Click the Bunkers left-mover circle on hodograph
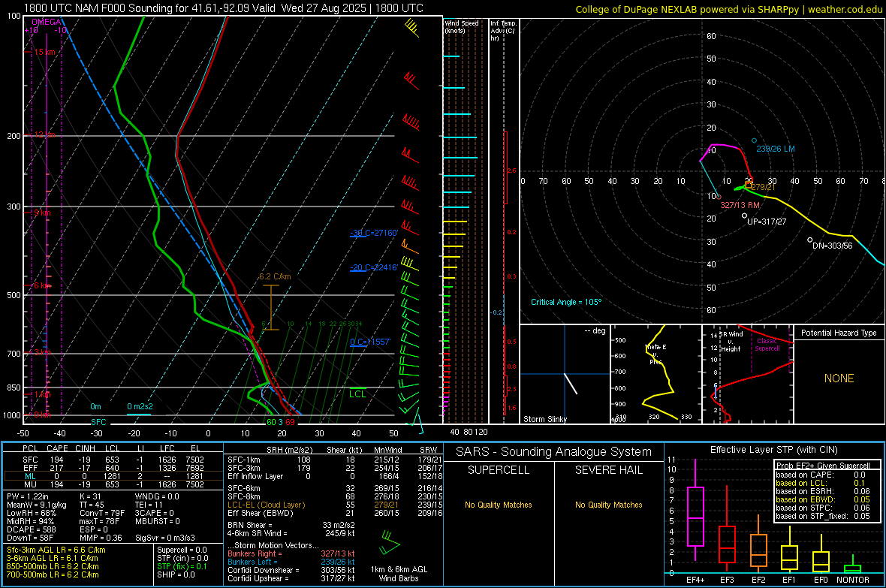Image resolution: width=886 pixels, height=588 pixels. click(754, 140)
